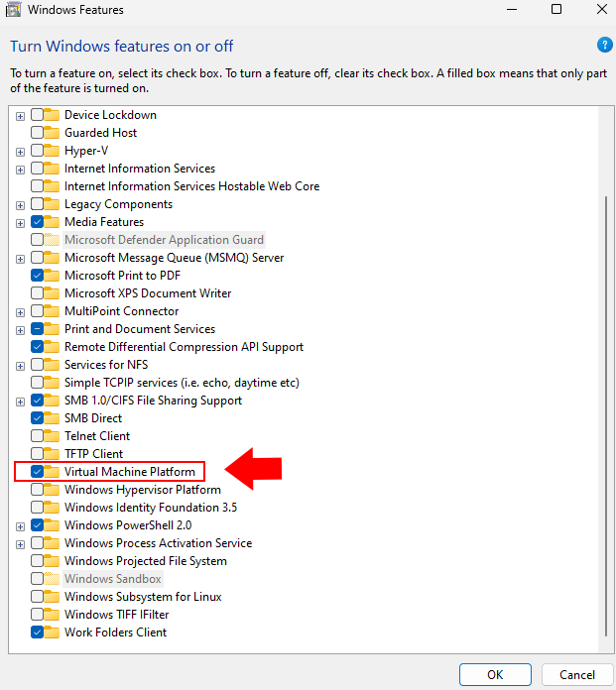Turn on the Telnet Client checkbox
Viewport: 616px width, 690px height.
(37, 436)
